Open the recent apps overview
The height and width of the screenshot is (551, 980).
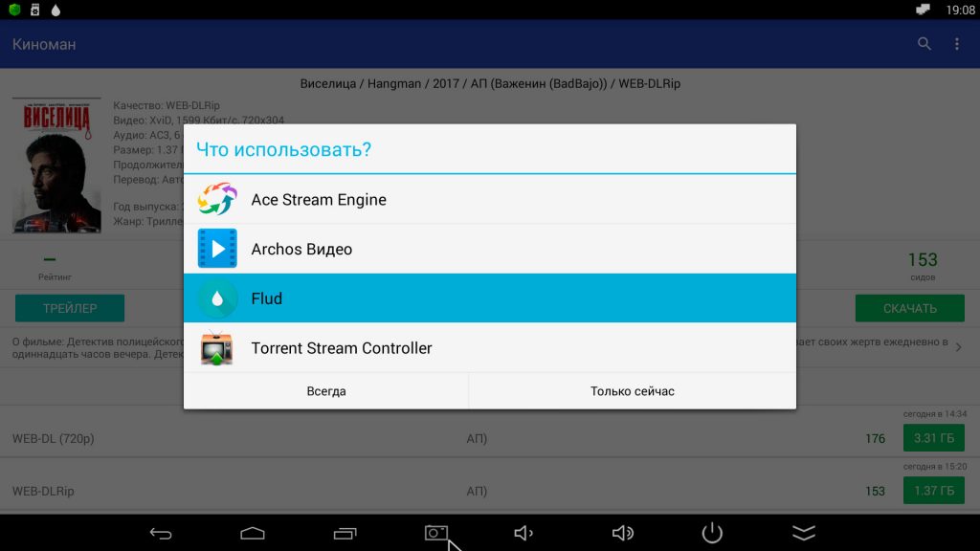(x=345, y=533)
